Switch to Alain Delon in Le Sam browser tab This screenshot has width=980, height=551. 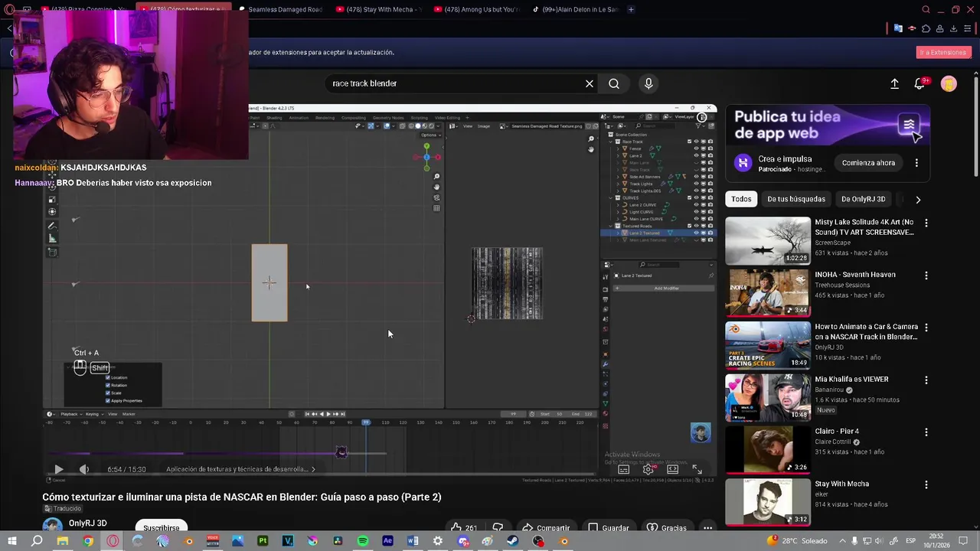coord(574,9)
